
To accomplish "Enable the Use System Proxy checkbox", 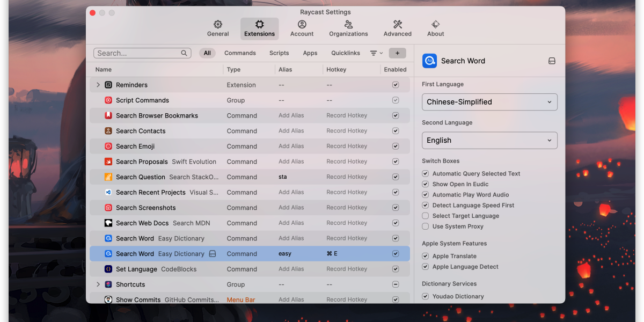I will 426,226.
